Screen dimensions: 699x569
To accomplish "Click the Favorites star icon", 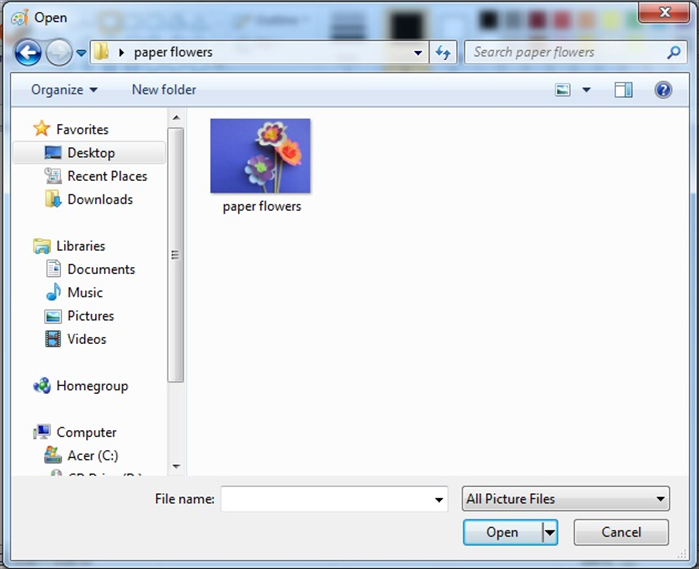I will pos(41,128).
